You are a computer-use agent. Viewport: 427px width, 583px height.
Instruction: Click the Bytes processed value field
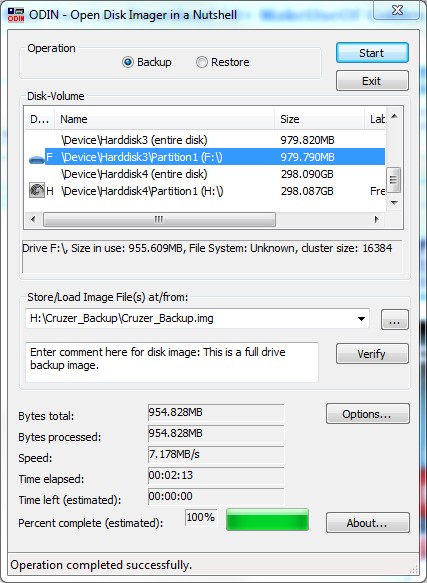(216, 434)
